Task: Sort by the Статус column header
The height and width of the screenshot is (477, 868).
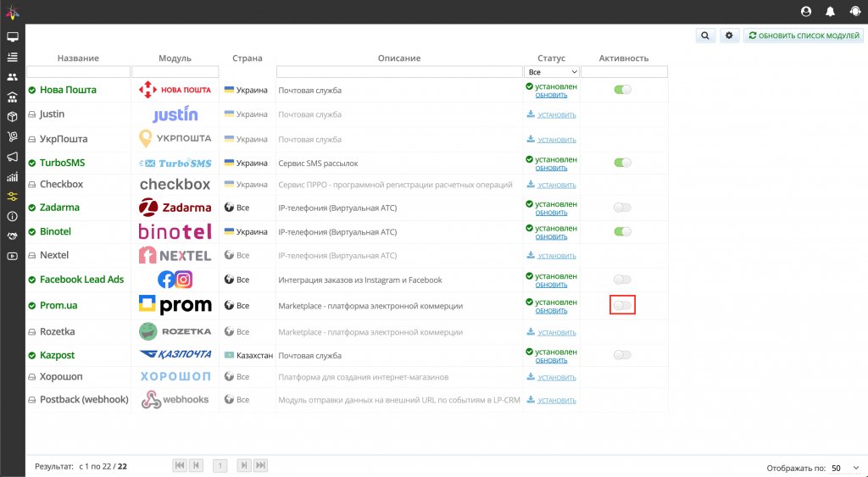Action: pyautogui.click(x=551, y=58)
